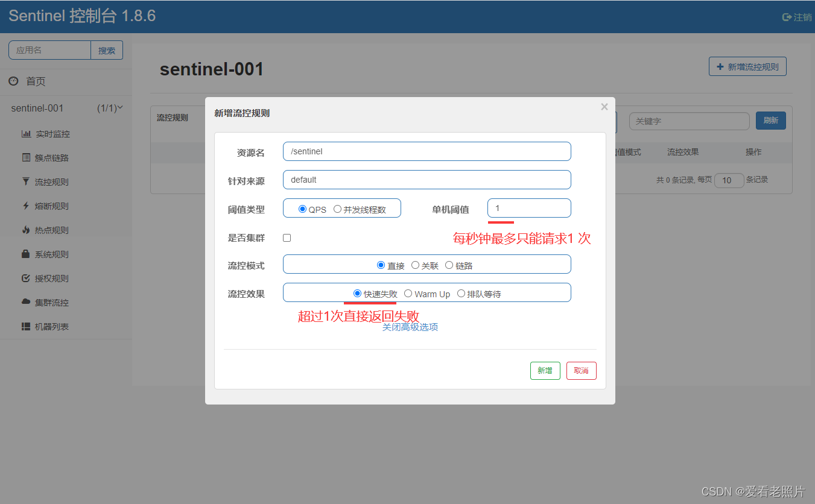815x504 pixels.
Task: Open 实时监控 menu item
Action: click(x=52, y=134)
